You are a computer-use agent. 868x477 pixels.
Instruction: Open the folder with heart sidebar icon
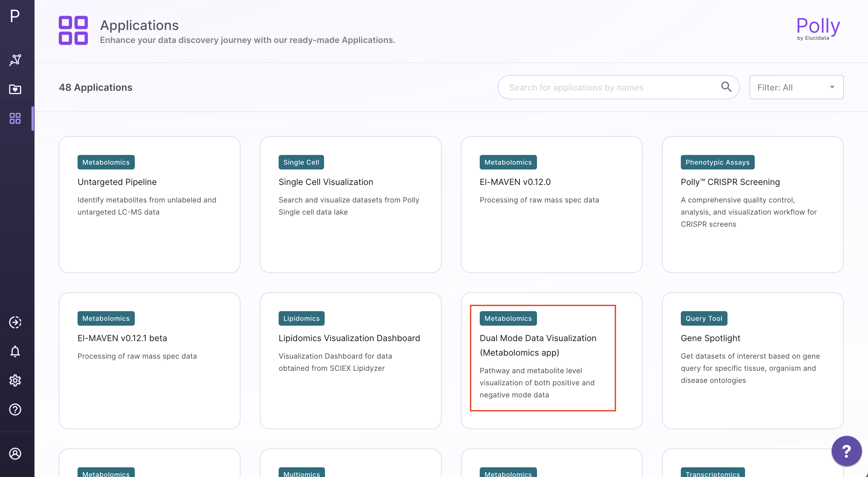pyautogui.click(x=15, y=89)
